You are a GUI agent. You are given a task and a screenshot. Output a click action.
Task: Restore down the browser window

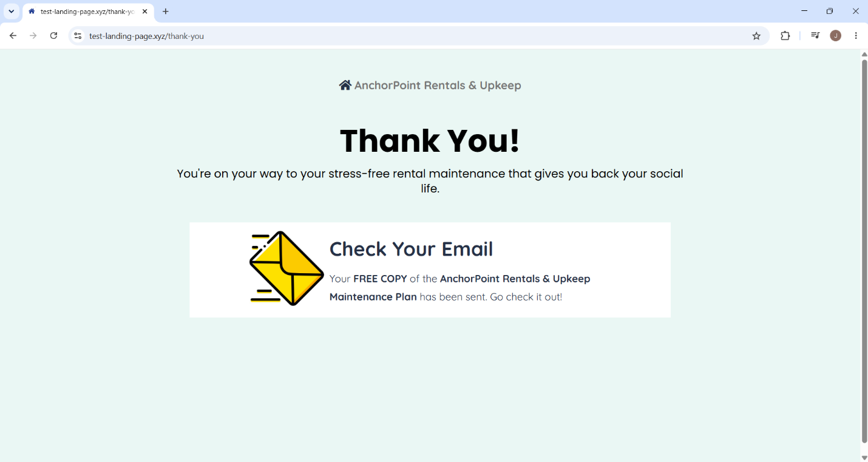[830, 11]
